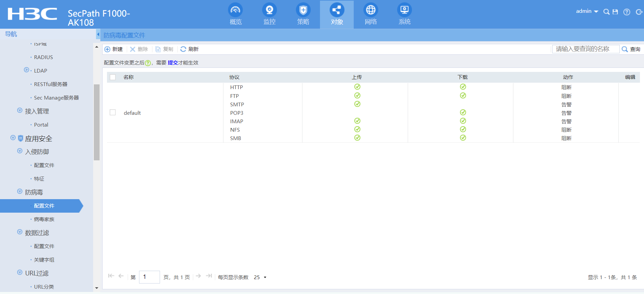The image size is (644, 294).
Task: Collapse the navigation panel arrow
Action: [98, 34]
